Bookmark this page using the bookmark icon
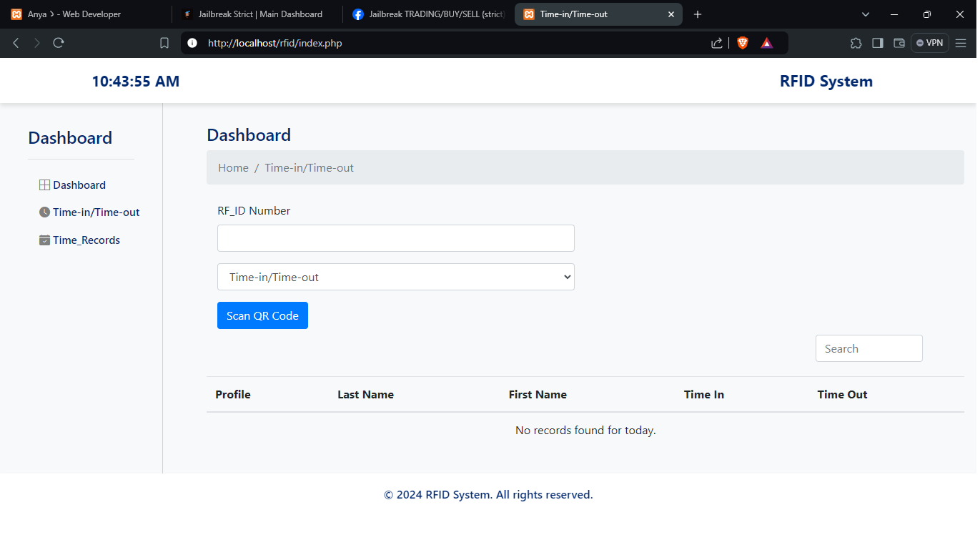980x535 pixels. click(164, 43)
